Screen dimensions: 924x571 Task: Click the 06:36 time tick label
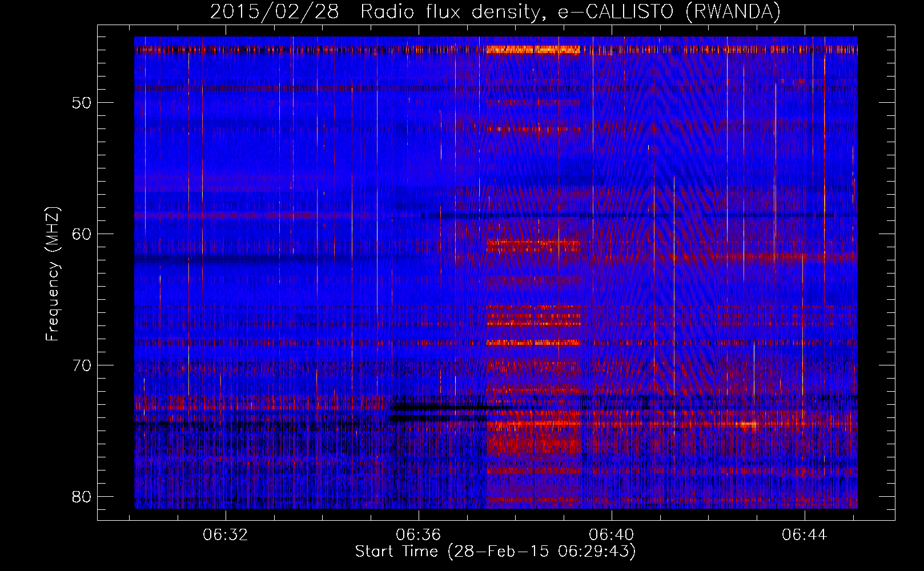419,535
